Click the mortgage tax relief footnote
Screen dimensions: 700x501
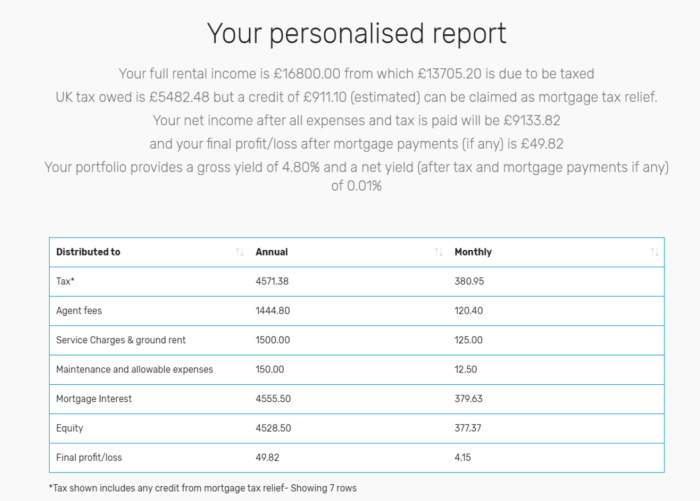click(x=203, y=488)
